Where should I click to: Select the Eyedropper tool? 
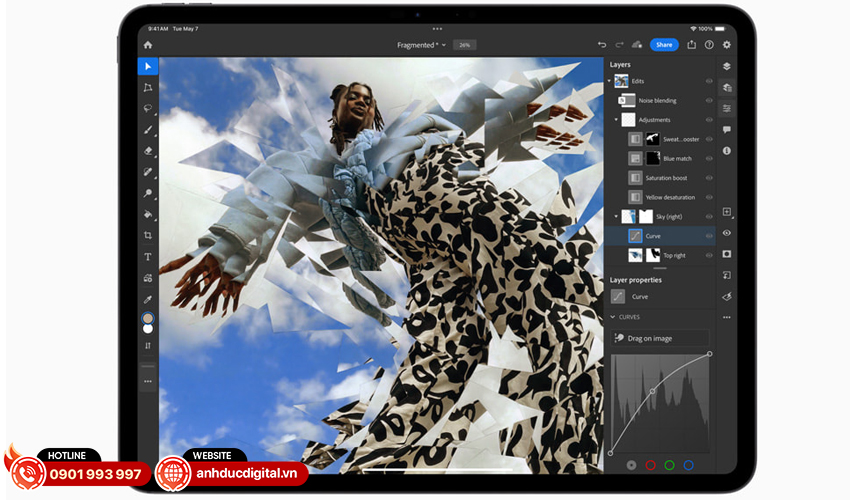point(148,299)
